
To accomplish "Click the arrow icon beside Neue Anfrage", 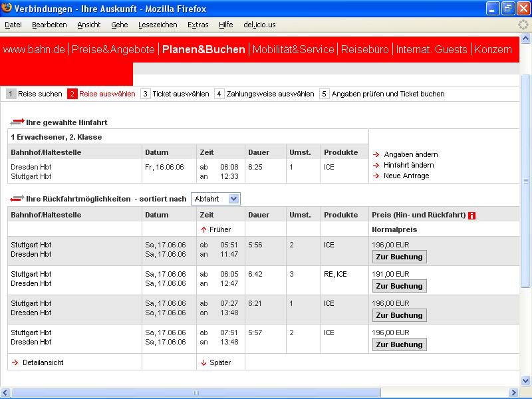I will tap(376, 176).
